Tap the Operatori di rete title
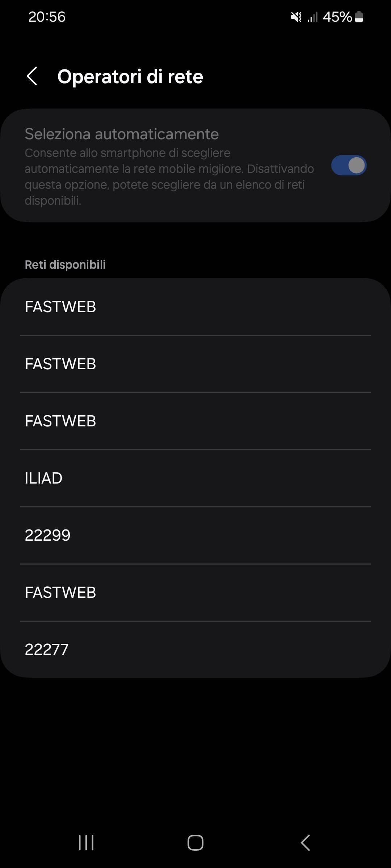The height and width of the screenshot is (868, 391). 130,77
